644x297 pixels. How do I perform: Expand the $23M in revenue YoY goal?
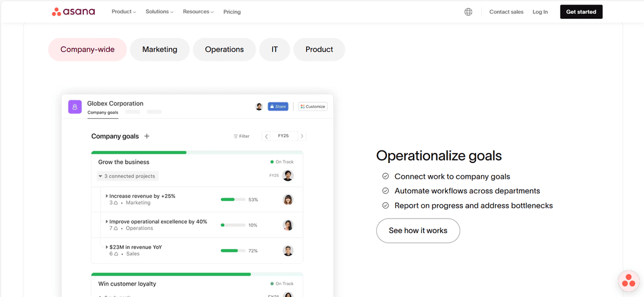point(107,247)
